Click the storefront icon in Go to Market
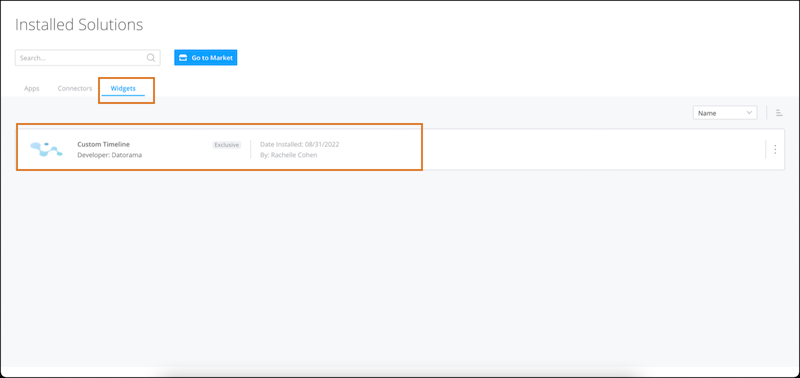This screenshot has height=378, width=800. coord(183,58)
